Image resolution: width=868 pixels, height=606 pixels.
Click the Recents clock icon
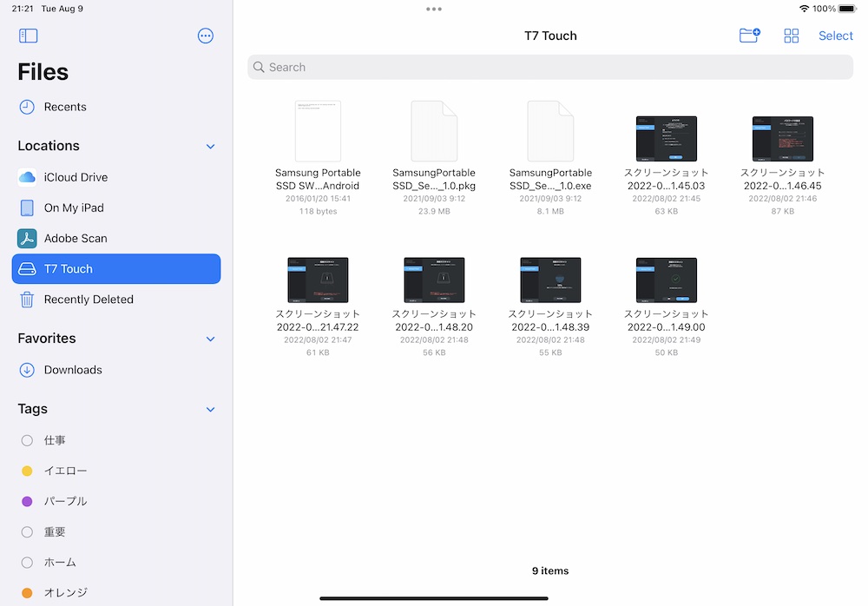click(27, 107)
